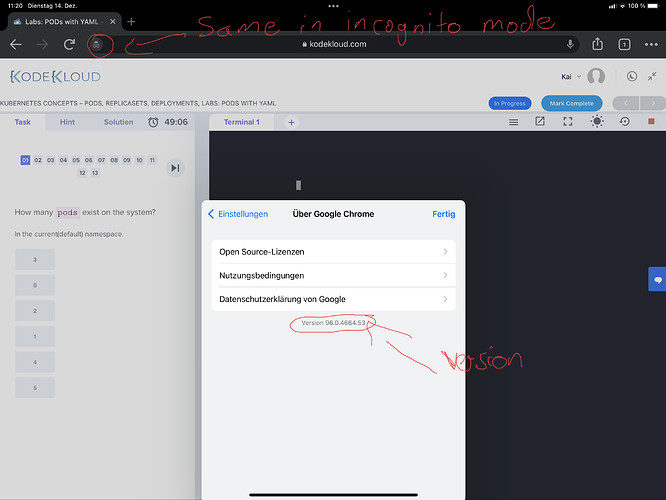Select question 01
The image size is (666, 500).
coord(25,160)
